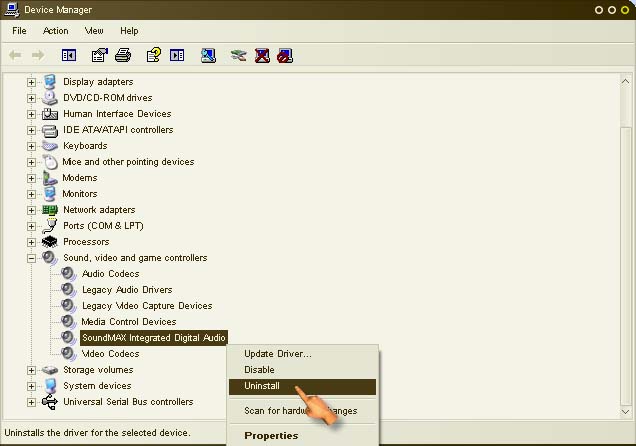Open the Action menu

point(56,31)
